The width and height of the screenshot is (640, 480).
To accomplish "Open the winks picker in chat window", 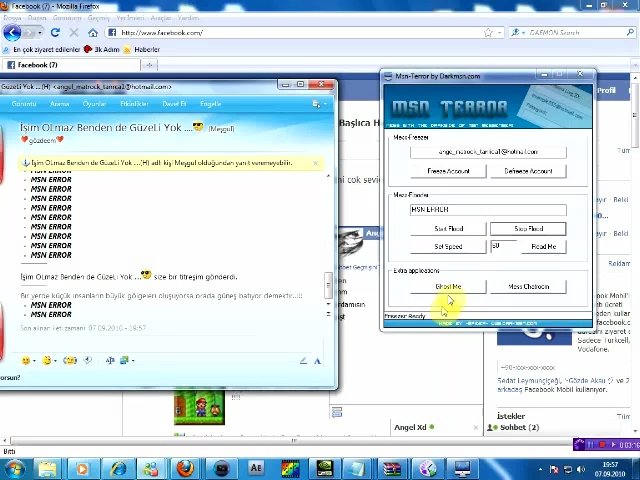I will (x=47, y=360).
